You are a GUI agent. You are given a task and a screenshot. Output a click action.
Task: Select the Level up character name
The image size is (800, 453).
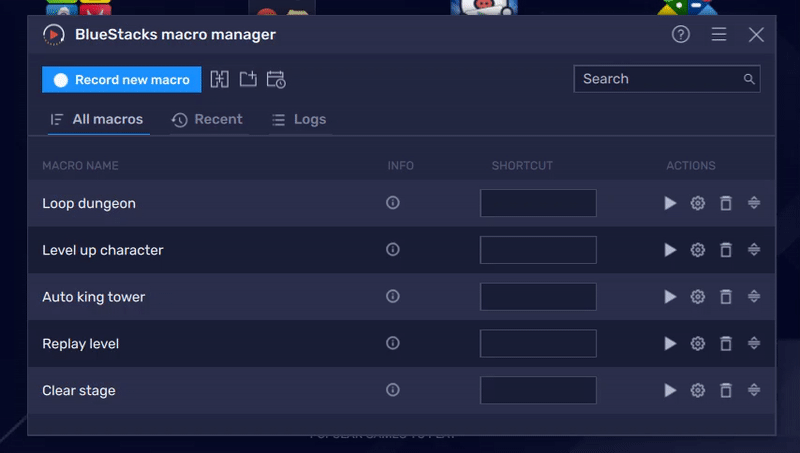pyautogui.click(x=103, y=250)
